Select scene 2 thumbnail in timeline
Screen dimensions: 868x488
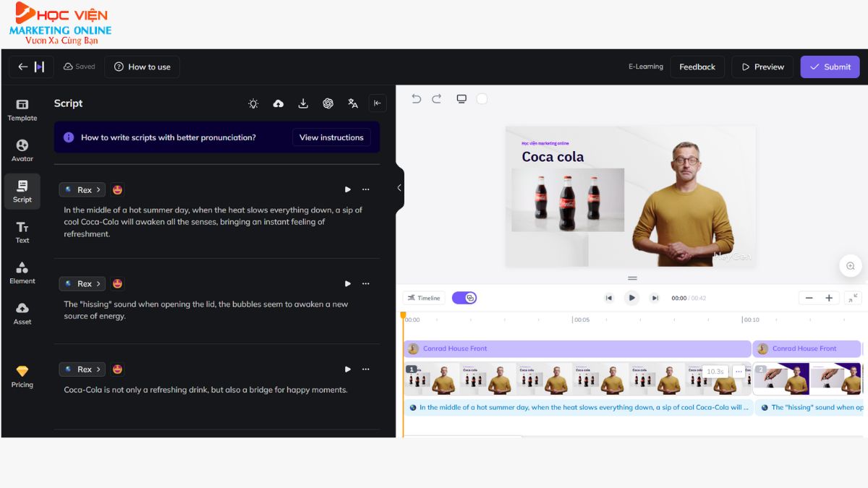click(807, 379)
